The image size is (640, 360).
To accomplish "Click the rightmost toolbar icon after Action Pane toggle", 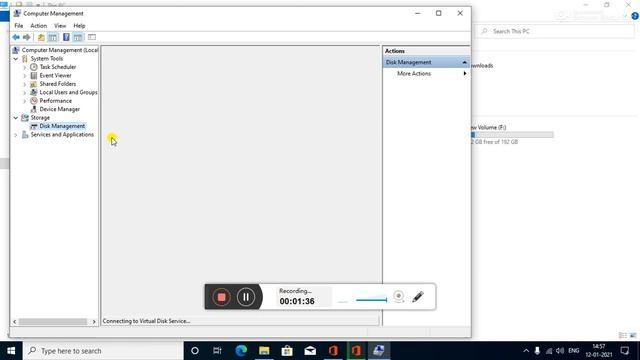I will (92, 37).
